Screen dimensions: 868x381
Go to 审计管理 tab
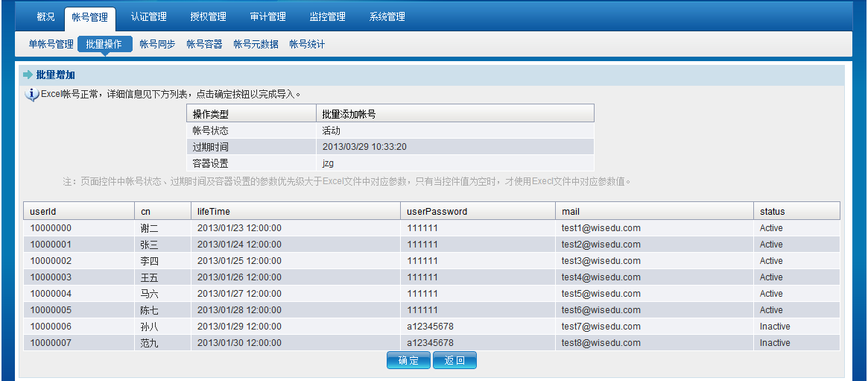pyautogui.click(x=267, y=17)
